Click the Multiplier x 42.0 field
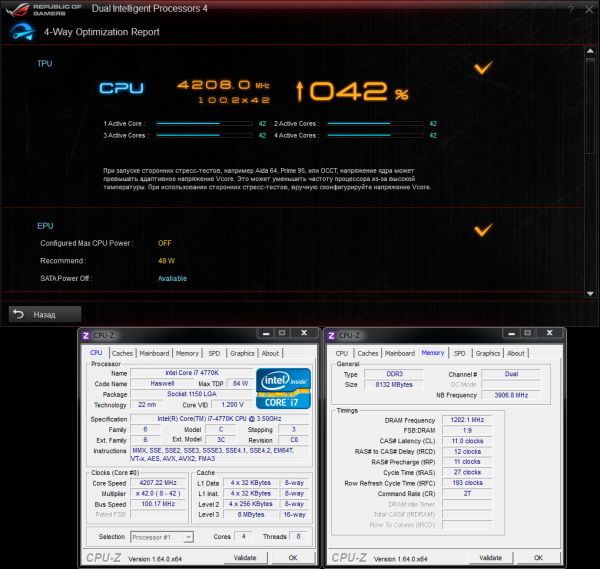The width and height of the screenshot is (600, 569). coord(158,494)
